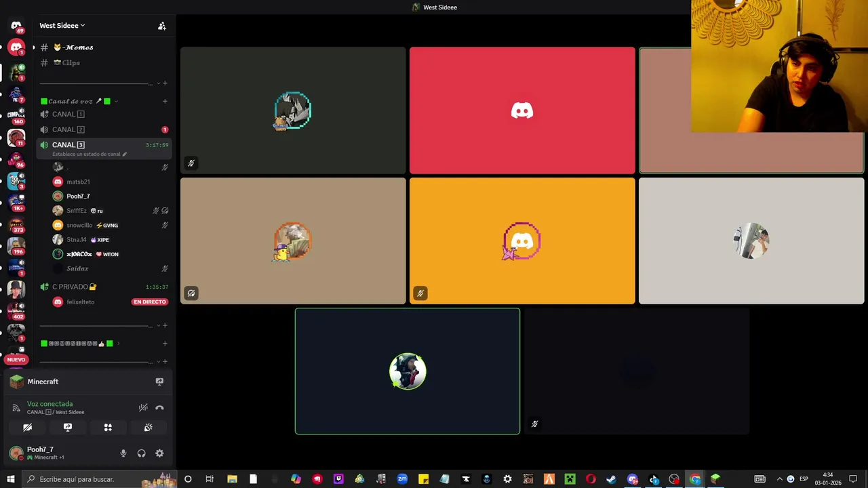Select user felixelteto in C PRIVADO
This screenshot has height=488, width=868.
coord(80,302)
